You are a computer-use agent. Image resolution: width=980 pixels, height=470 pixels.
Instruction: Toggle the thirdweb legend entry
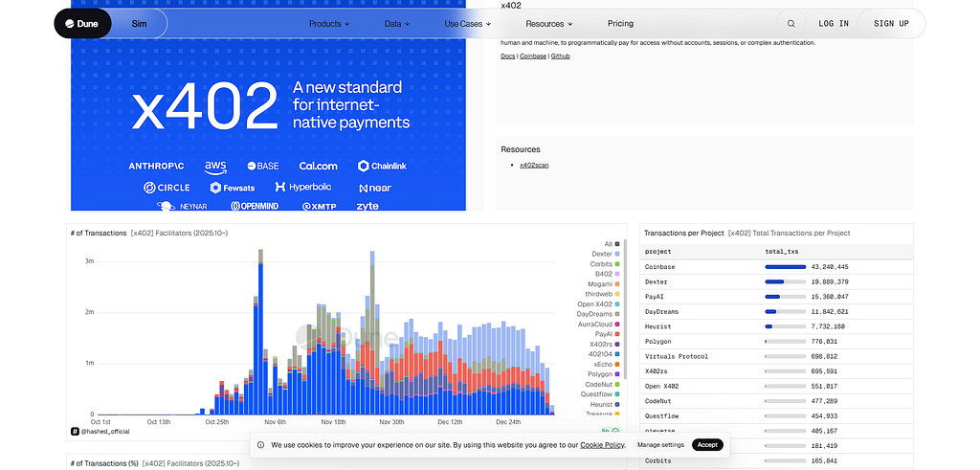[603, 294]
